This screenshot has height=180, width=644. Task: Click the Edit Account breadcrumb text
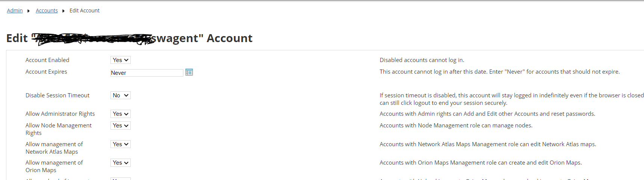pos(84,11)
